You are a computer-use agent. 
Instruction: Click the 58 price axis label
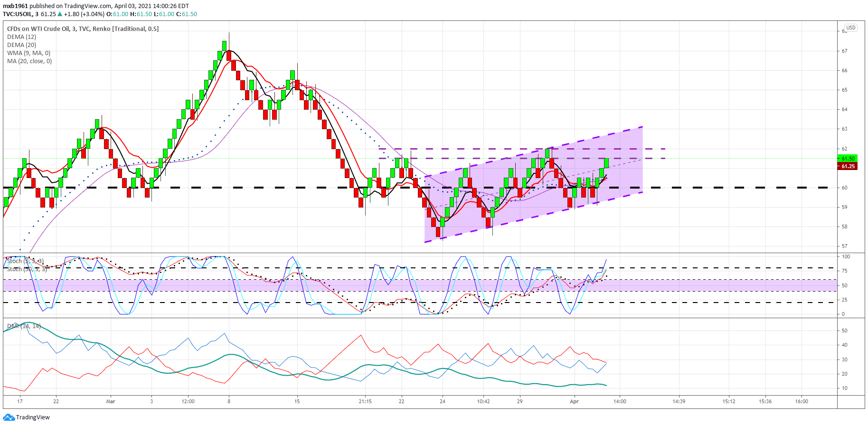(x=845, y=227)
